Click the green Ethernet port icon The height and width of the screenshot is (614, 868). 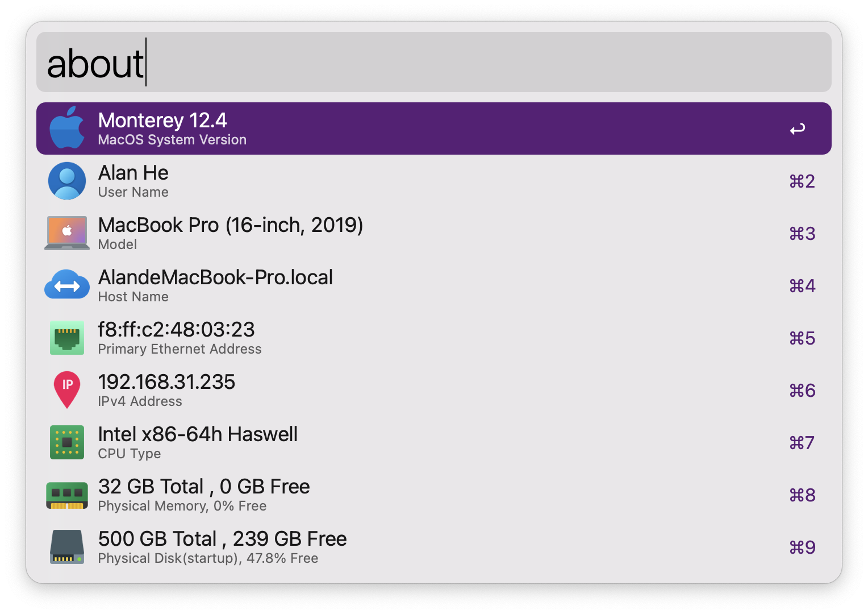click(67, 338)
